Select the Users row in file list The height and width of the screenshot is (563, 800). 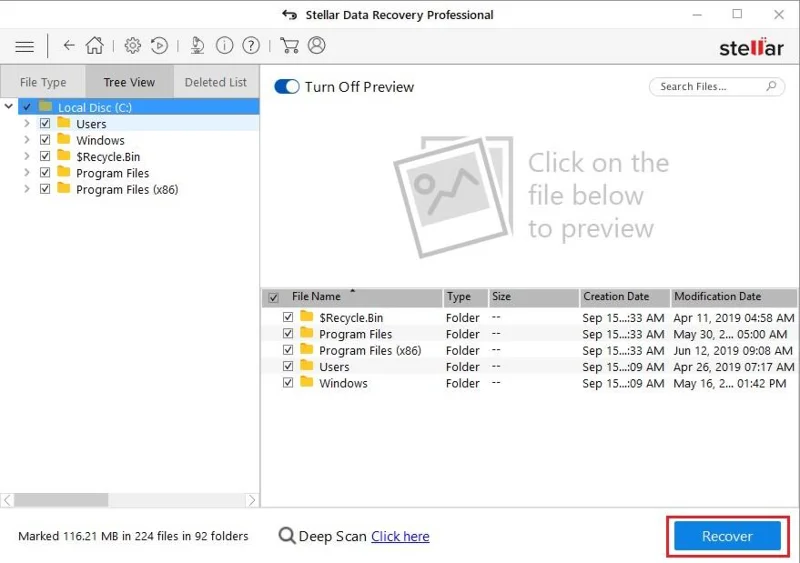click(529, 366)
